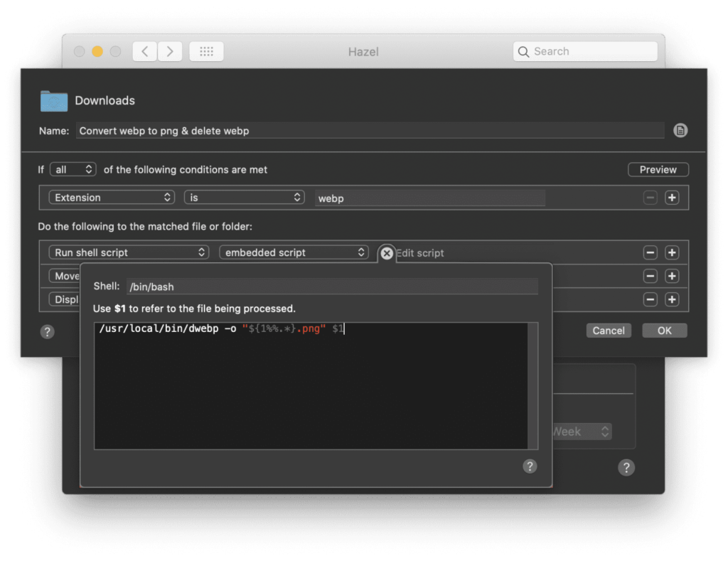Click help button at rule sheet bottom left
Image resolution: width=728 pixels, height=561 pixels.
[x=47, y=331]
